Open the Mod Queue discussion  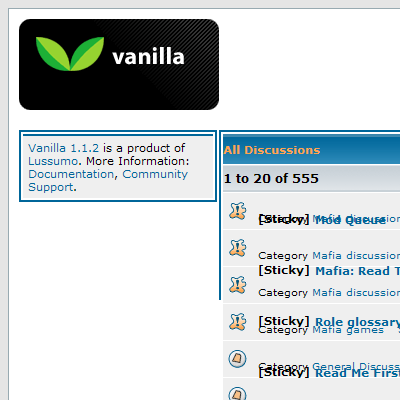350,220
